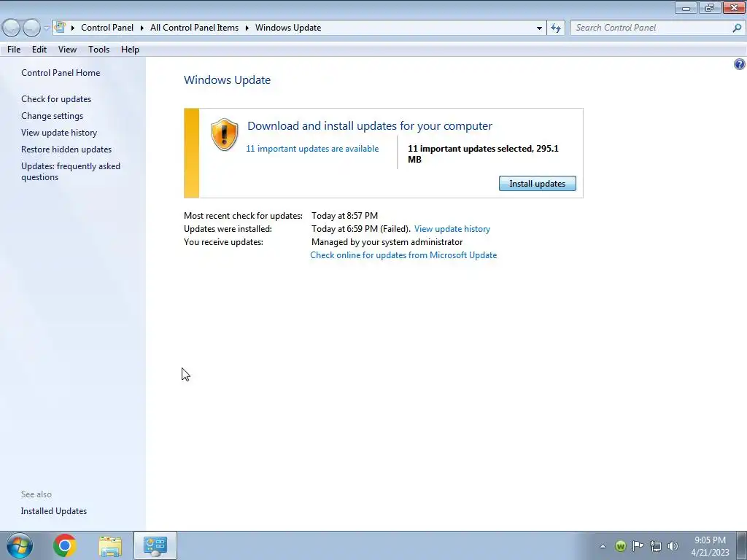Select Windows Update breadcrumb segment

coord(288,28)
